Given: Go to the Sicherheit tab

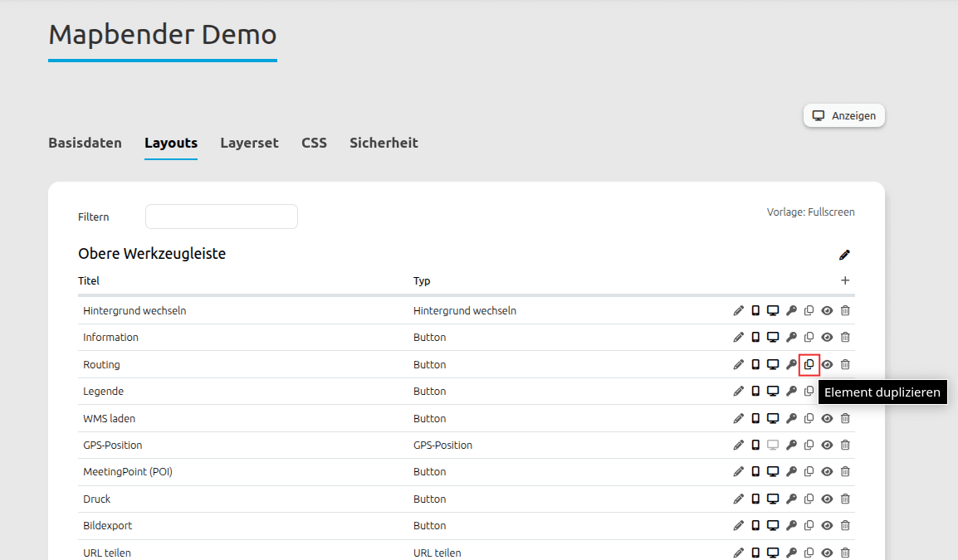Looking at the screenshot, I should point(384,143).
